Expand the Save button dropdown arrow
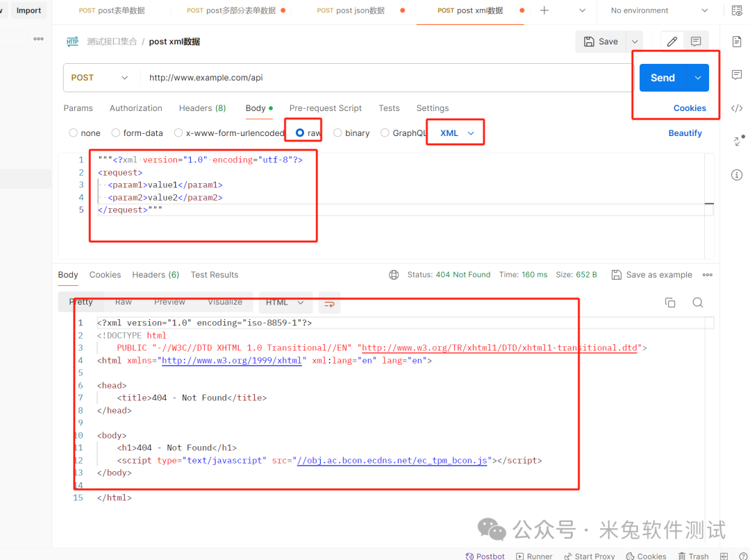 click(x=635, y=42)
